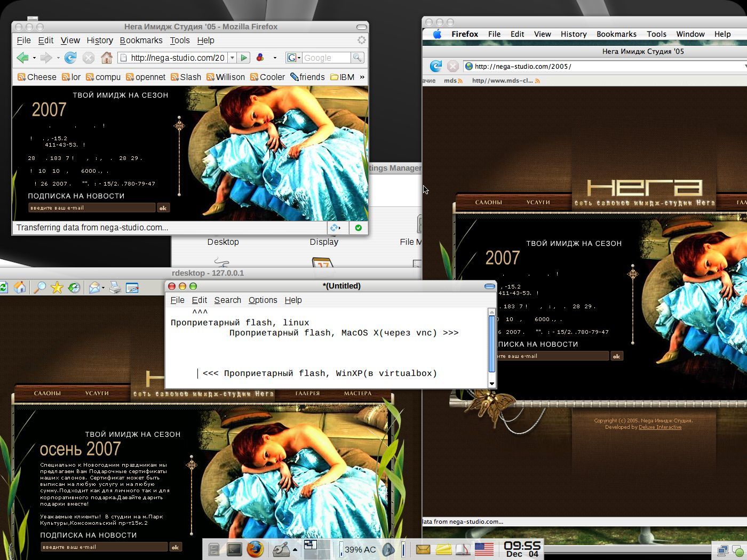Click the Forward arrow in Mozilla Firefox toolbar

click(46, 58)
